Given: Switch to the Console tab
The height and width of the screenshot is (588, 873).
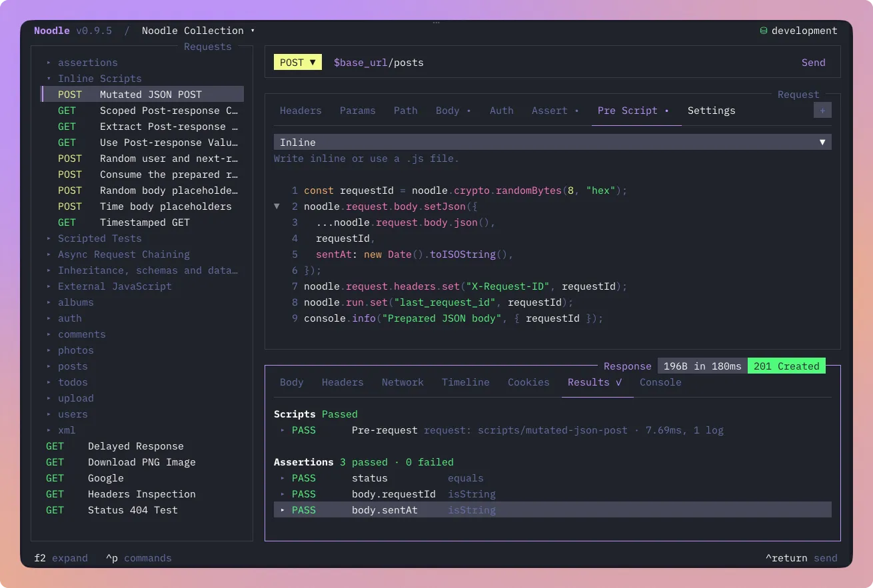Looking at the screenshot, I should tap(660, 382).
